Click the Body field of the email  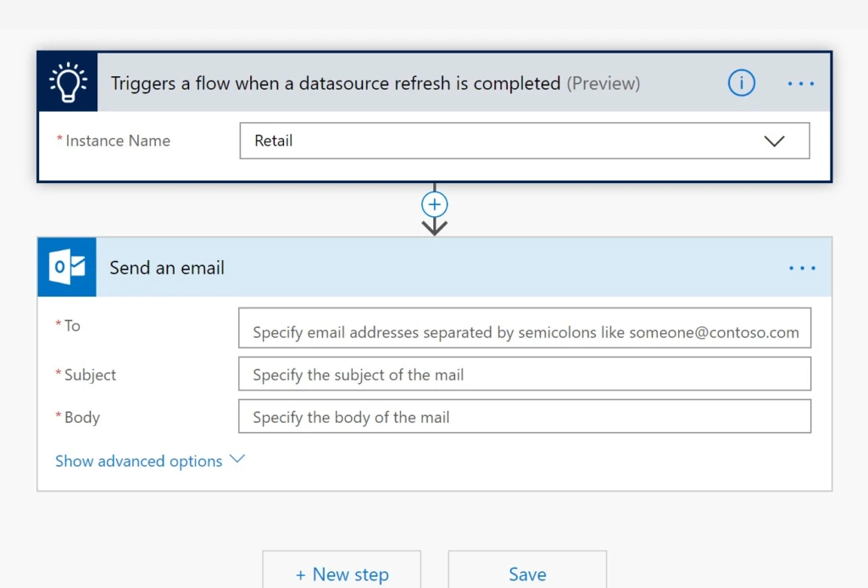pyautogui.click(x=524, y=416)
